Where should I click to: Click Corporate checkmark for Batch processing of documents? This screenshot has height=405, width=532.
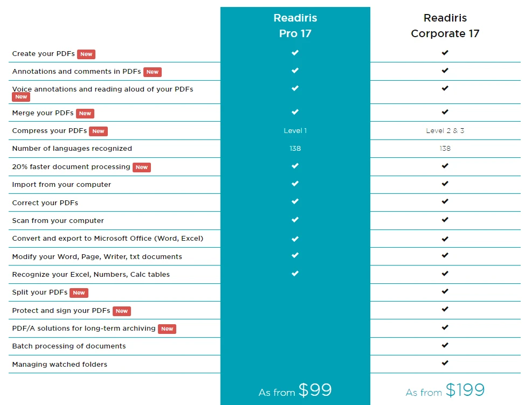(445, 345)
